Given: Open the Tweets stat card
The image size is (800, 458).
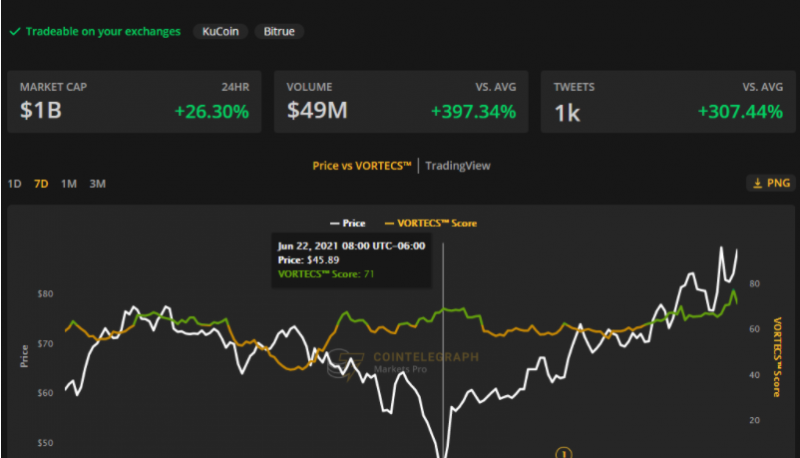Looking at the screenshot, I should click(x=668, y=101).
